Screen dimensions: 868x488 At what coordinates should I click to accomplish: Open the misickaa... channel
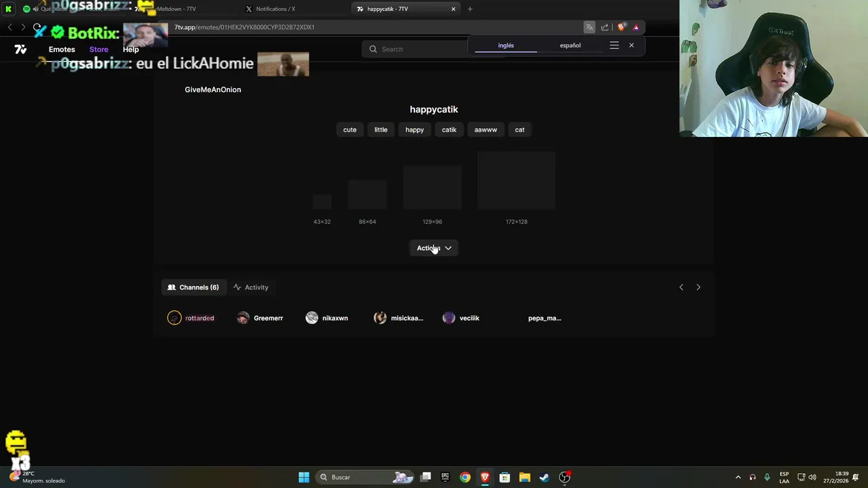tap(399, 318)
